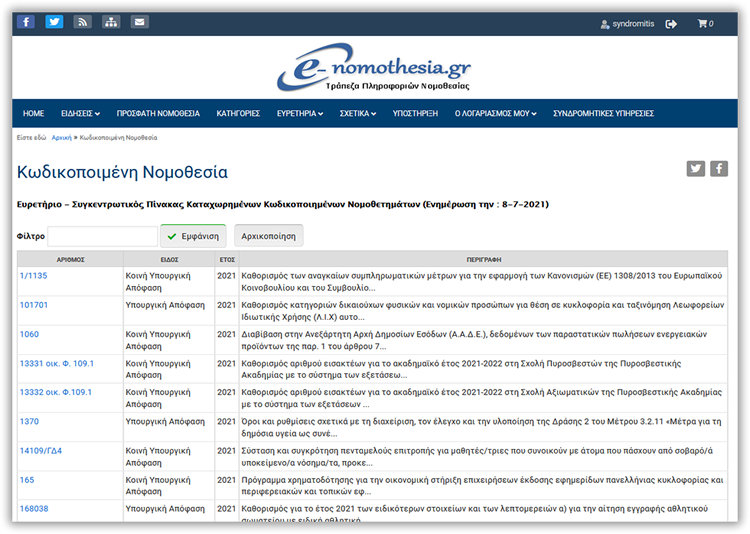Expand Ο ΛΟΓΑΡΙΑΣΜΟΣ ΜΟΥ dropdown menu
This screenshot has width=750, height=534.
(x=496, y=113)
